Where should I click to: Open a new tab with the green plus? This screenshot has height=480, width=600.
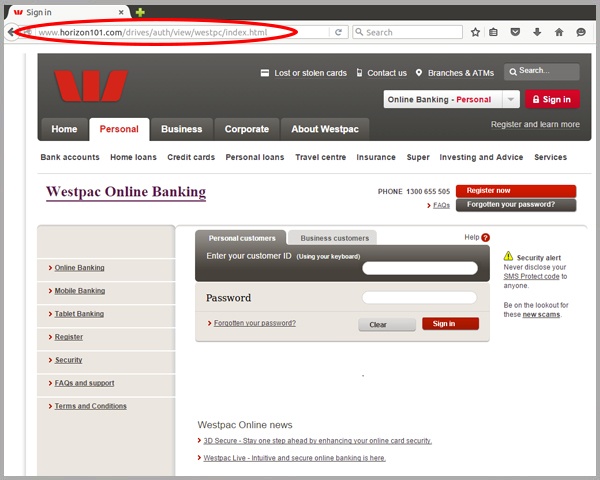point(140,12)
